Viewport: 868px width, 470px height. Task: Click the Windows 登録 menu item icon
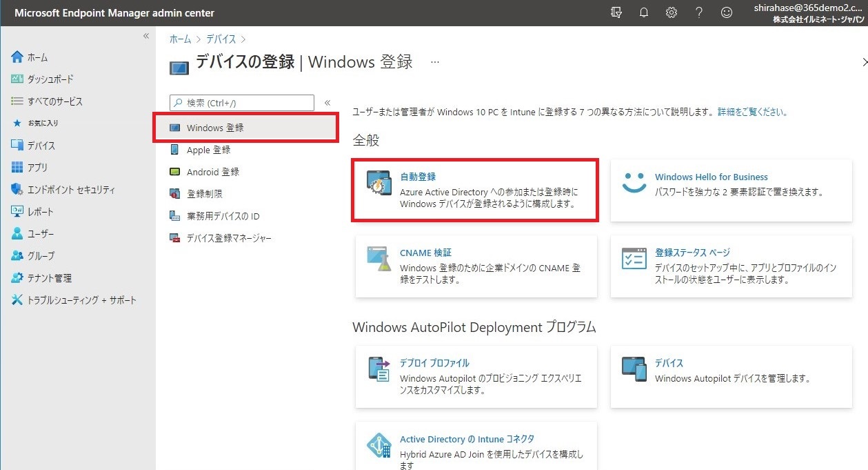174,128
